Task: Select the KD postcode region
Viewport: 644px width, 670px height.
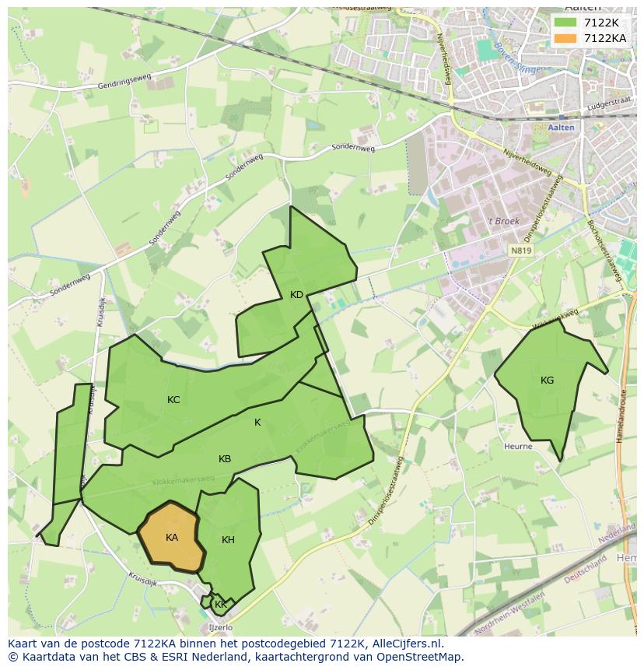Action: [296, 295]
